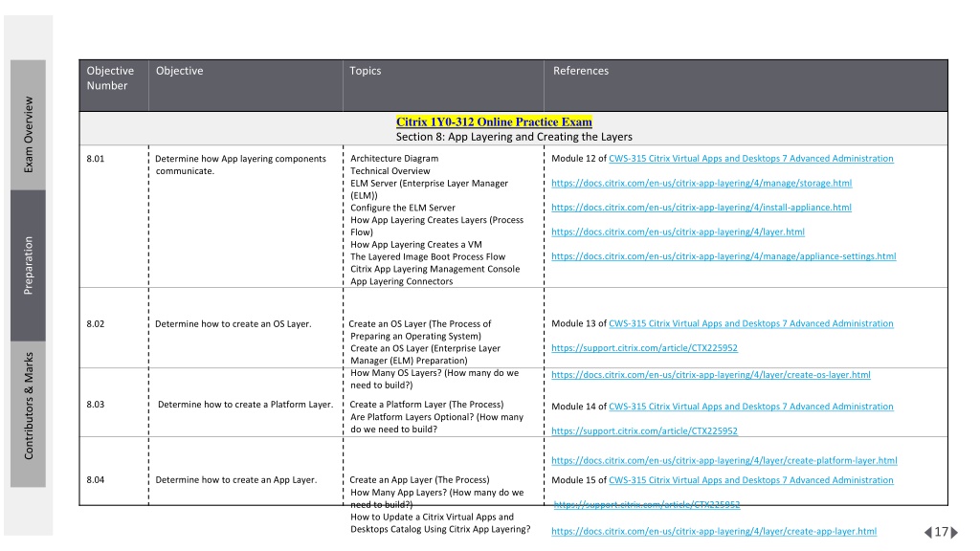This screenshot has height=551, width=980.
Task: Click page number 17
Action: 942,532
